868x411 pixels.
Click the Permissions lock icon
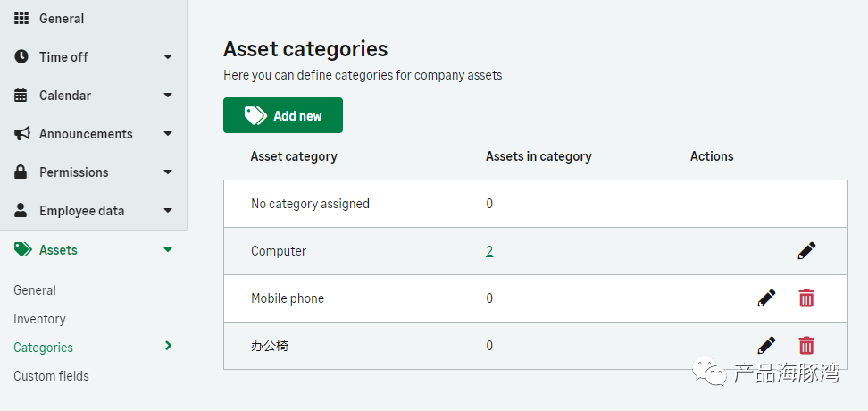pyautogui.click(x=22, y=172)
